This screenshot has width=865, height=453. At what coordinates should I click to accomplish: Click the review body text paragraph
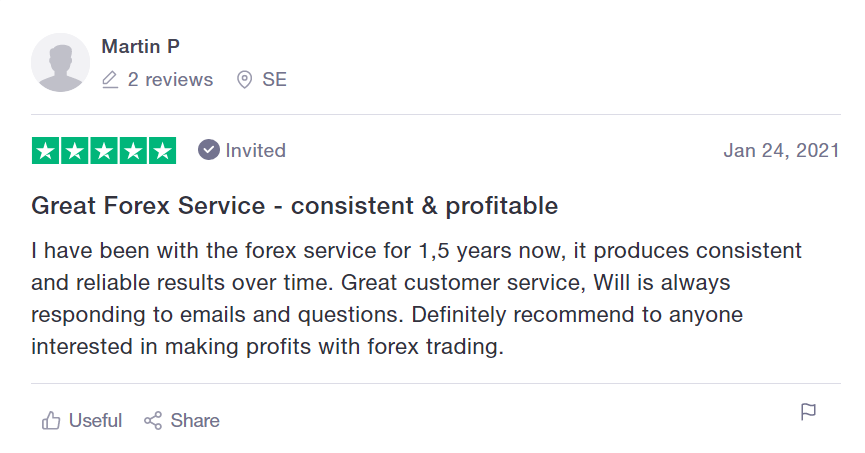(x=417, y=299)
